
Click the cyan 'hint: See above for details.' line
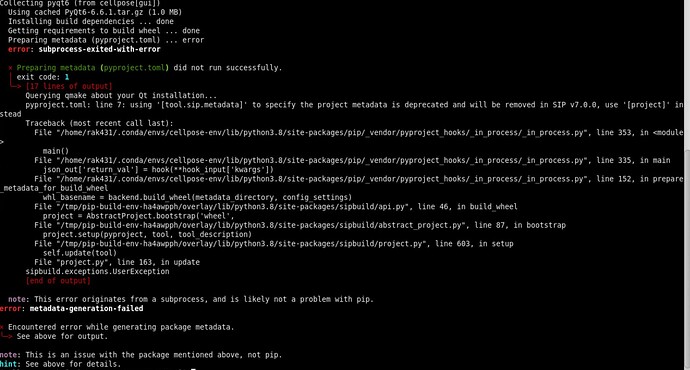click(60, 364)
